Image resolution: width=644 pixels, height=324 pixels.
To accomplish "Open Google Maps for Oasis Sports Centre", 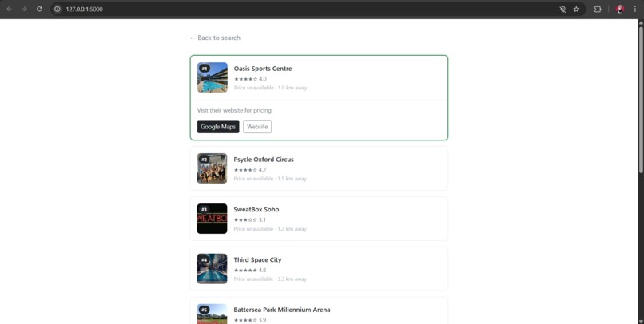I will tap(218, 127).
